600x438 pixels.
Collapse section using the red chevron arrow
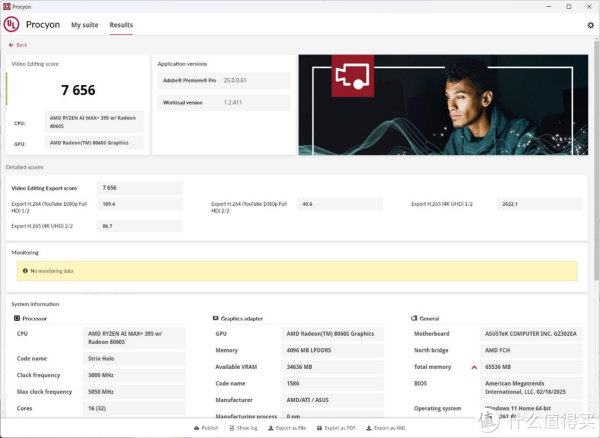point(474,367)
